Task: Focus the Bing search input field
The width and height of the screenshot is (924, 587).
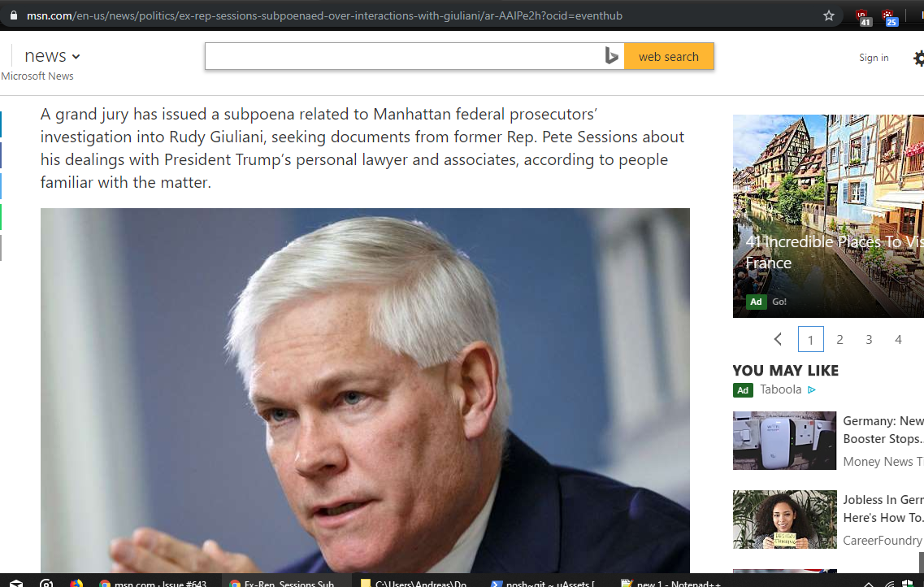Action: coord(404,56)
